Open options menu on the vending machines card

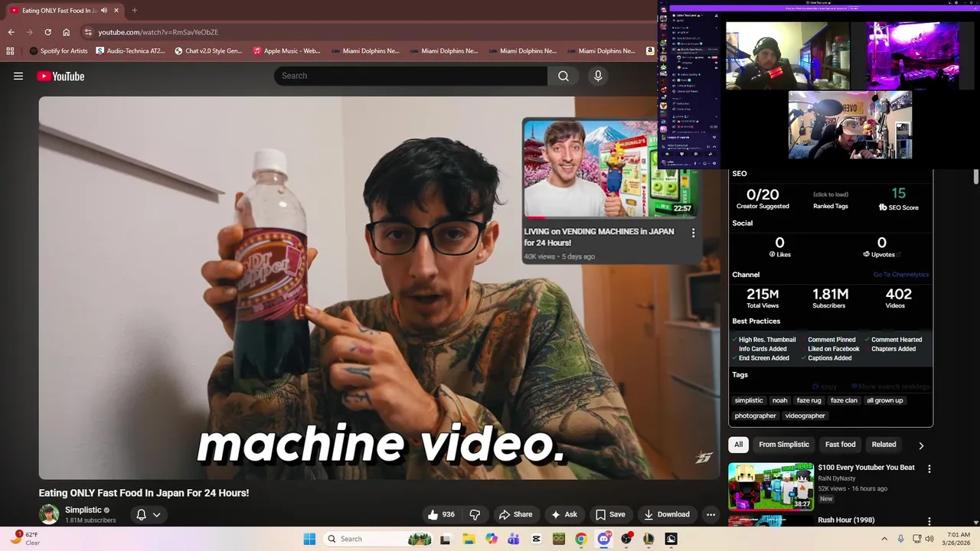click(694, 233)
